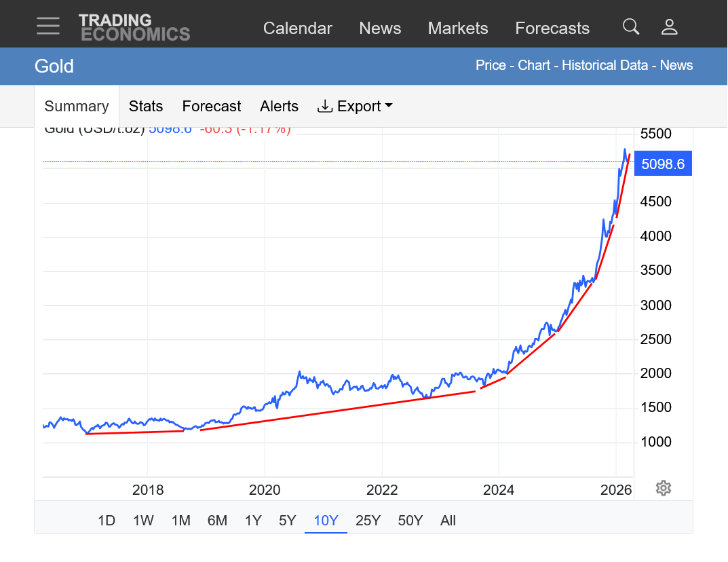
Task: Open Forecasts in the top navigation
Action: coord(552,28)
